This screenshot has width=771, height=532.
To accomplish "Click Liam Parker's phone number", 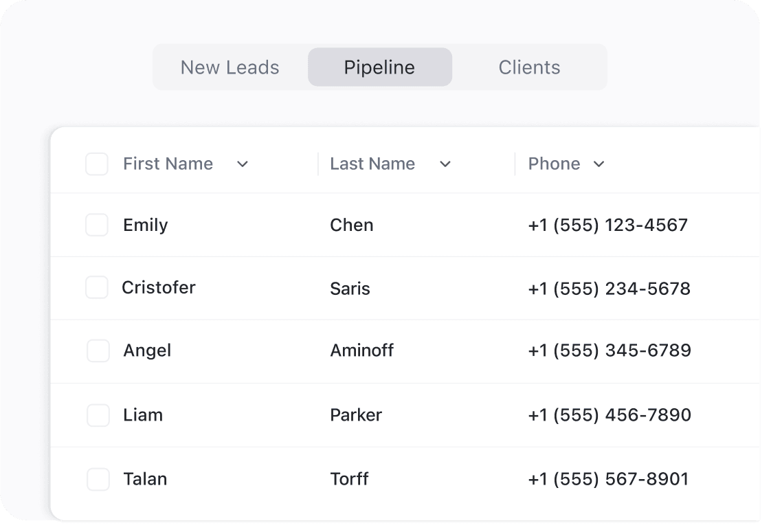I will pos(609,414).
